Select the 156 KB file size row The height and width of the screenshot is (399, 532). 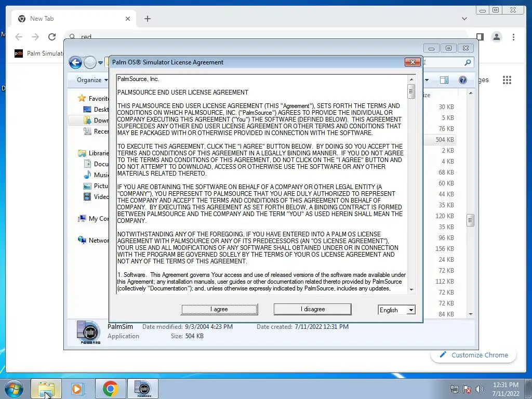[x=445, y=249]
